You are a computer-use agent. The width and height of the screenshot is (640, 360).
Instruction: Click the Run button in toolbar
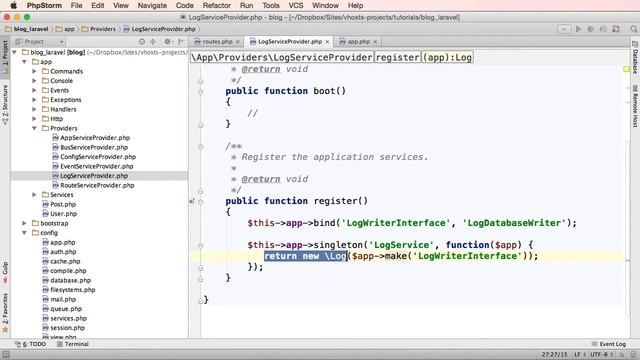(578, 29)
